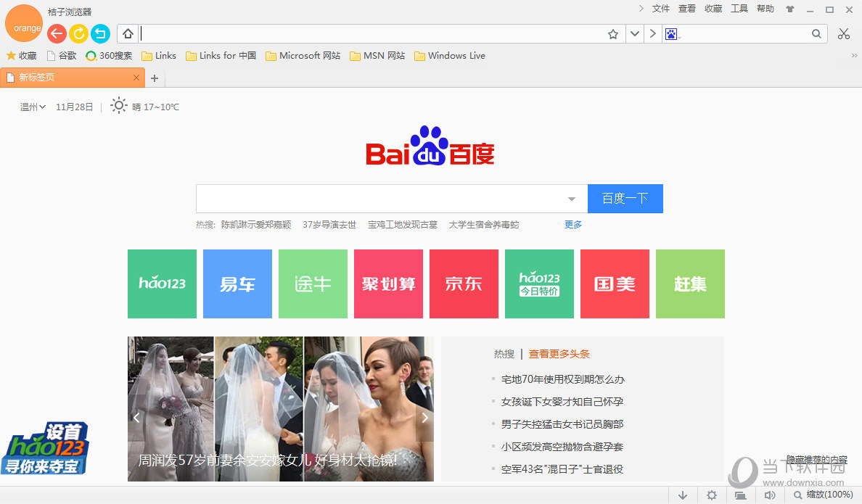Expand the address bar history dropdown
The height and width of the screenshot is (504, 862).
634,33
